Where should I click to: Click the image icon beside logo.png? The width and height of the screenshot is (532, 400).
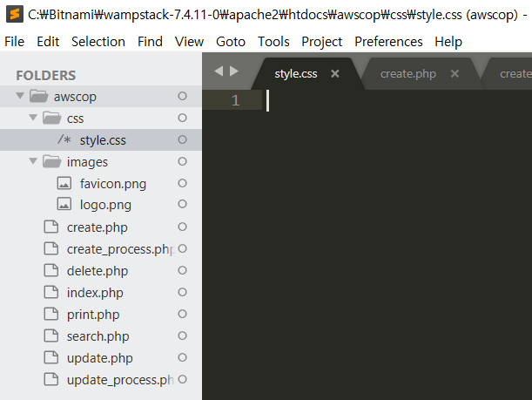point(64,204)
